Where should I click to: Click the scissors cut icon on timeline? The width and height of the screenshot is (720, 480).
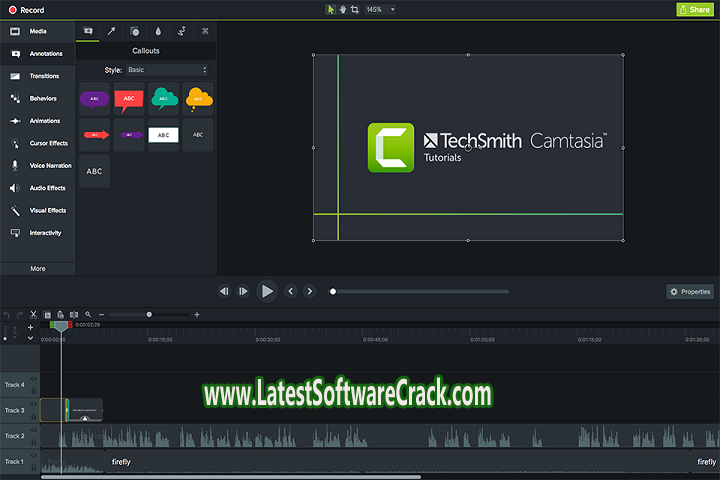pyautogui.click(x=33, y=314)
